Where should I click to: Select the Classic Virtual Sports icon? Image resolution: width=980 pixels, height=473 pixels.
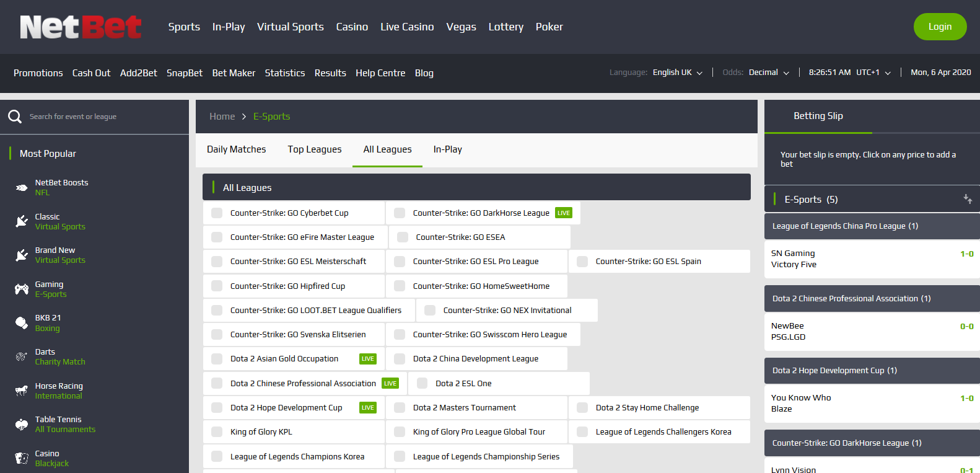coord(22,221)
